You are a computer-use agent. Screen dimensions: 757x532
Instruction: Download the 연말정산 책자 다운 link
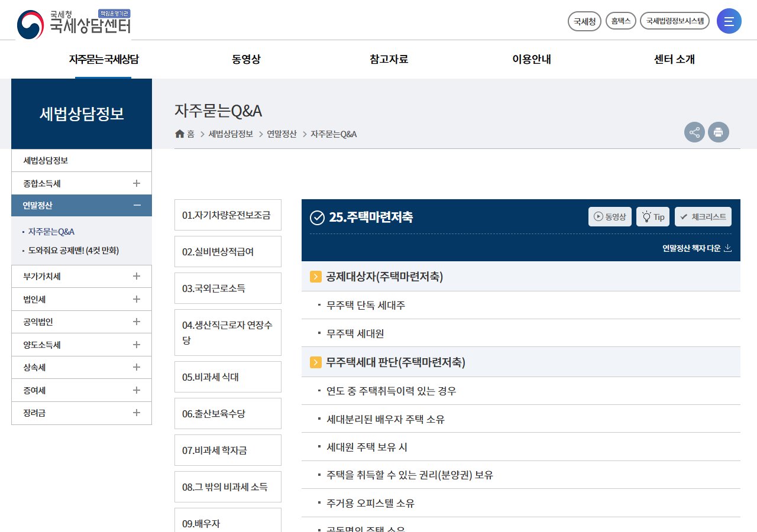pos(697,248)
